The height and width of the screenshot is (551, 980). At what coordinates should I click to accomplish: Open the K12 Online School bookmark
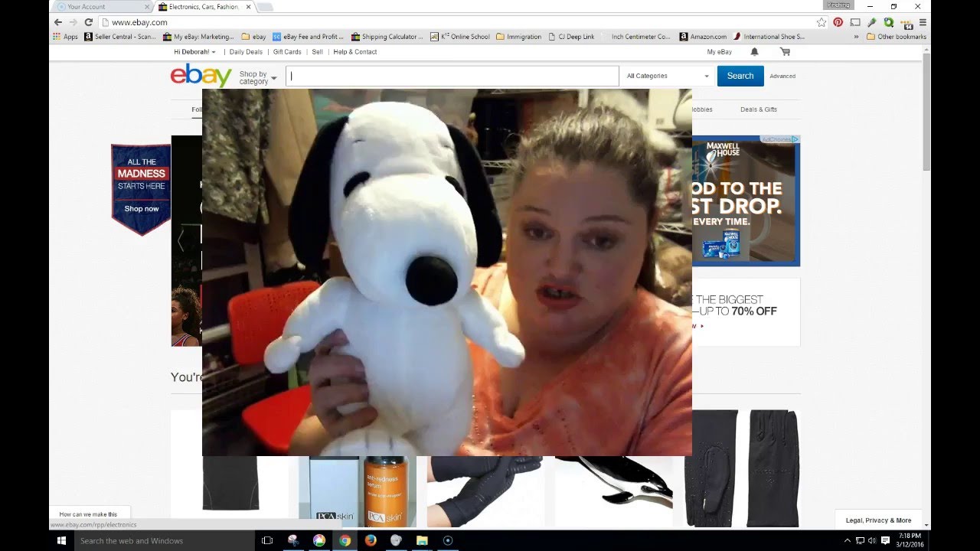[460, 37]
